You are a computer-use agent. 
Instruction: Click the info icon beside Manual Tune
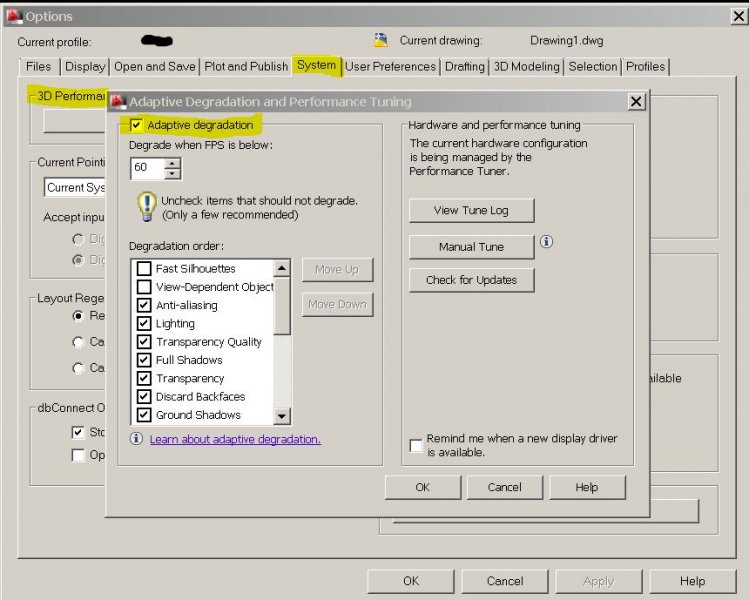[x=546, y=242]
